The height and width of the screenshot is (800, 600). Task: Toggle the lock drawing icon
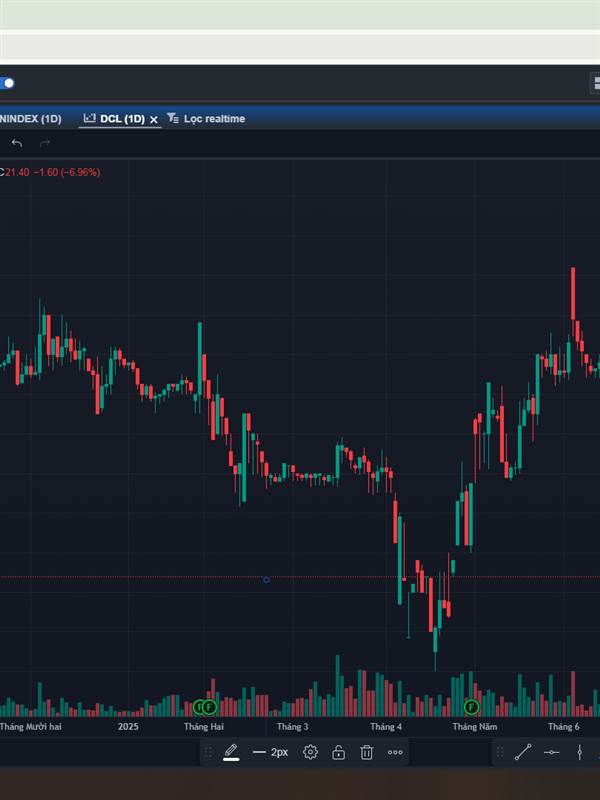338,752
